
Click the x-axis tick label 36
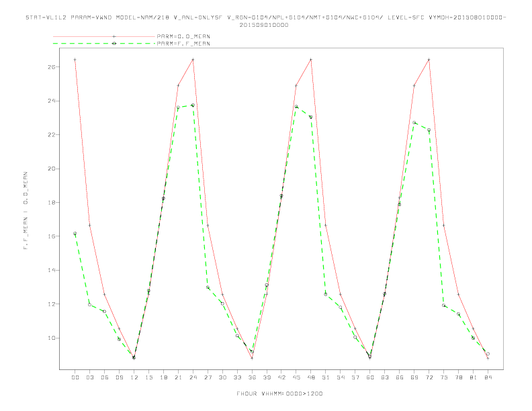click(x=252, y=377)
